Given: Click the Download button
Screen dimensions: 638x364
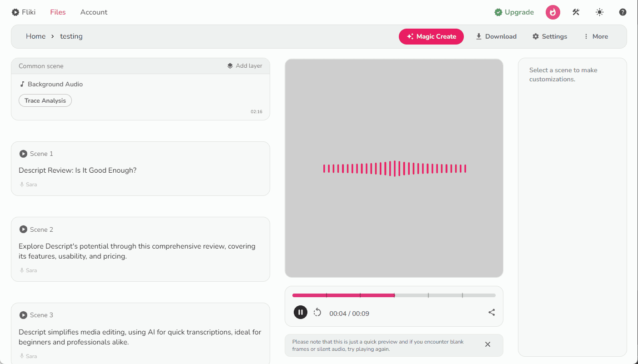Looking at the screenshot, I should tap(496, 36).
